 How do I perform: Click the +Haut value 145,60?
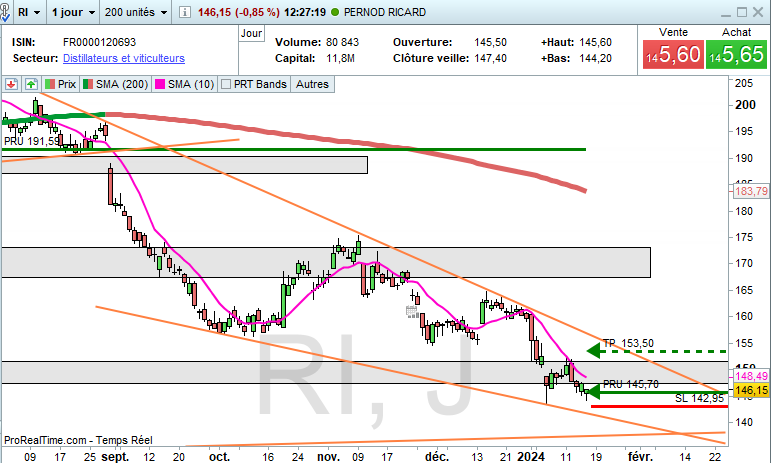pyautogui.click(x=595, y=42)
